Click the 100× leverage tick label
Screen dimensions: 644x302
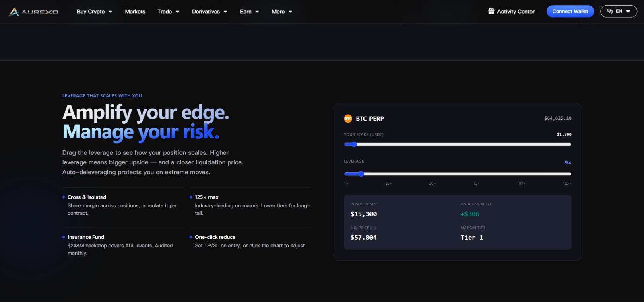521,183
